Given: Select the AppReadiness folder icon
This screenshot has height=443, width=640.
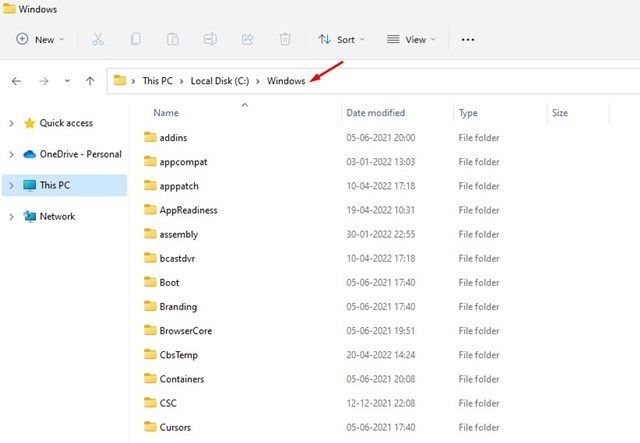Looking at the screenshot, I should click(x=150, y=209).
